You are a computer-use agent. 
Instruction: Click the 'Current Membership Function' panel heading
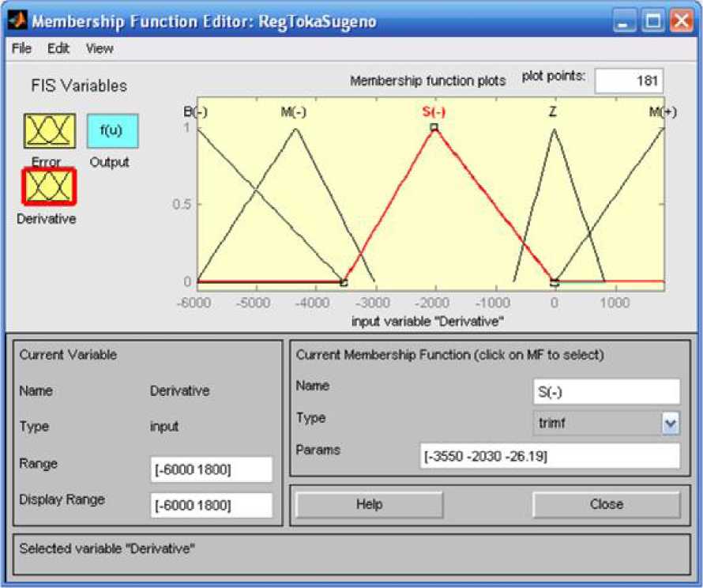coord(449,355)
